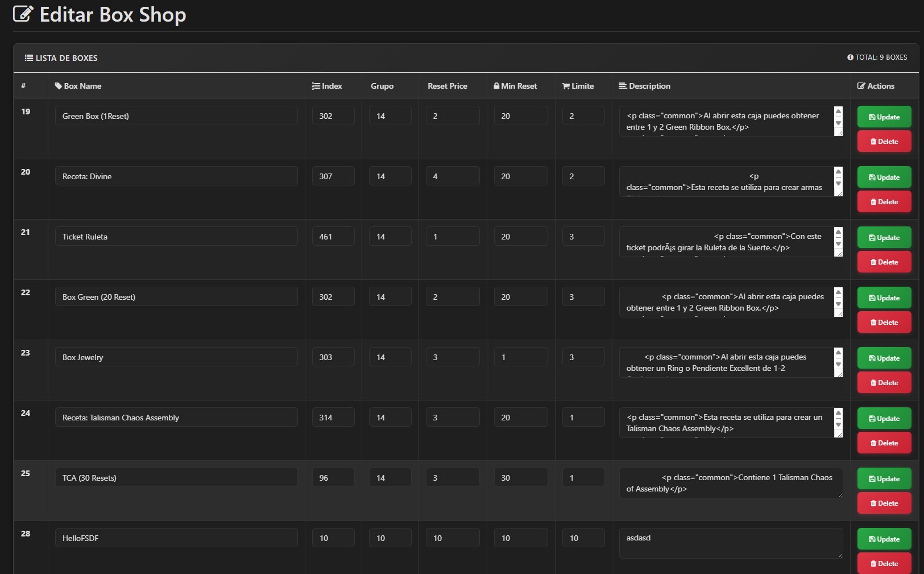Click the list icon next to LISTA DE BOXES
Screen dimensions: 924x574
click(x=28, y=58)
